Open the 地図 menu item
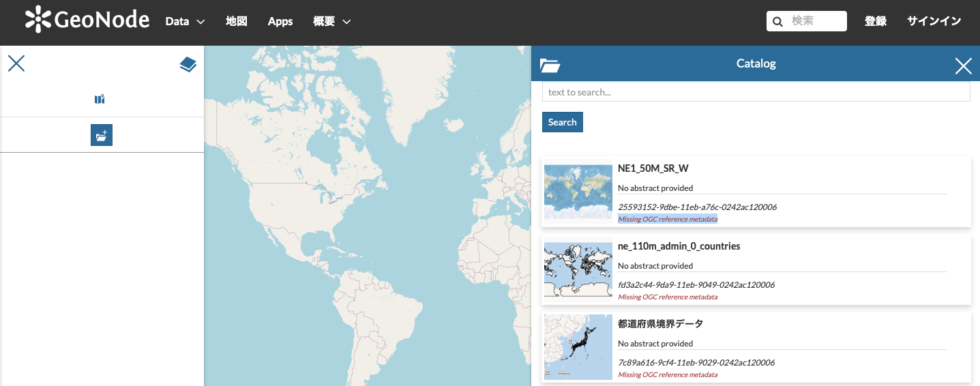This screenshot has width=980, height=386. (237, 21)
